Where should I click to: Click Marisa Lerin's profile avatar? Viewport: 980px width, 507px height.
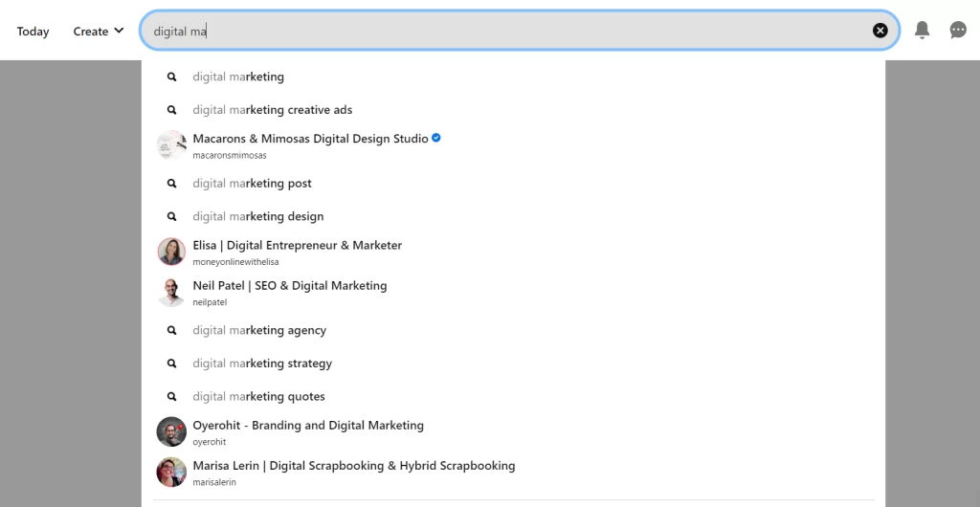click(171, 473)
